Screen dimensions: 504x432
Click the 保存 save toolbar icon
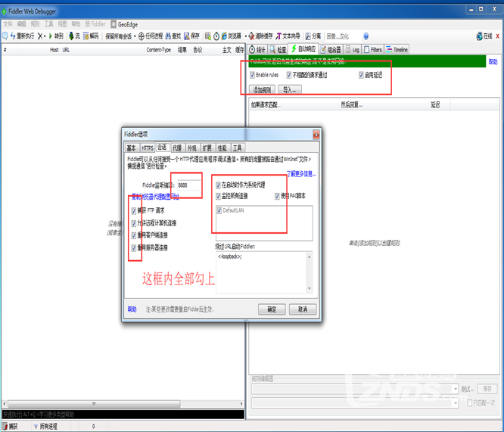click(186, 36)
